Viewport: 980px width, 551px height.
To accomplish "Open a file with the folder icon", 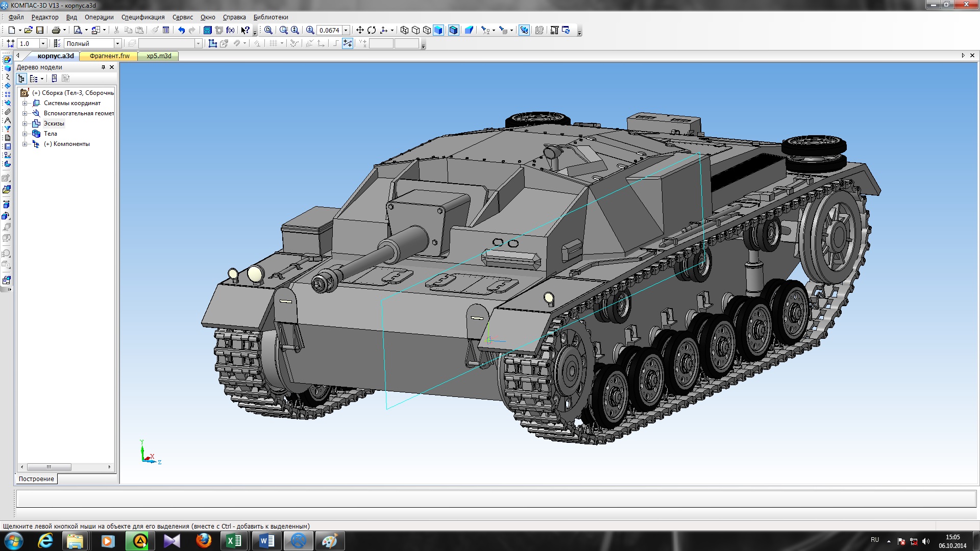I will (x=29, y=30).
